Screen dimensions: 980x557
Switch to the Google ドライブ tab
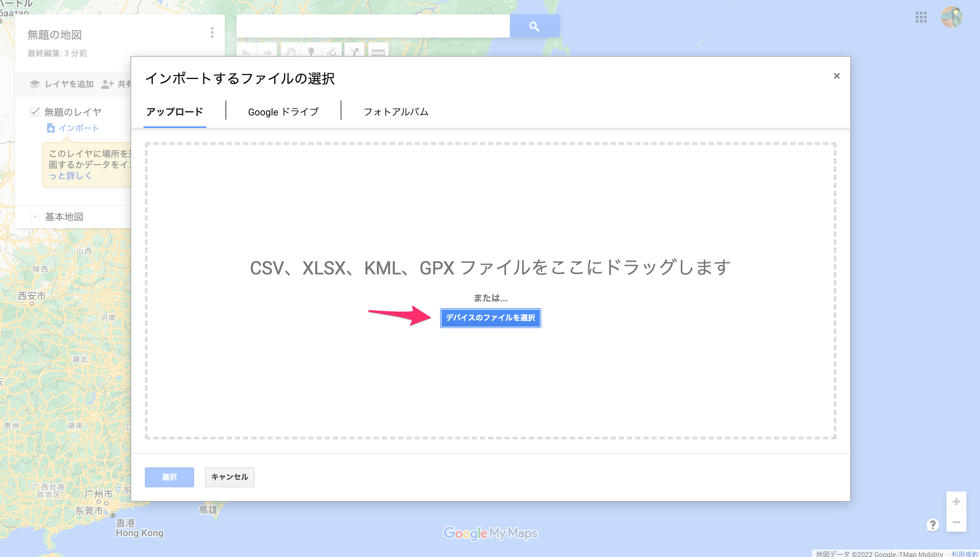(x=283, y=112)
